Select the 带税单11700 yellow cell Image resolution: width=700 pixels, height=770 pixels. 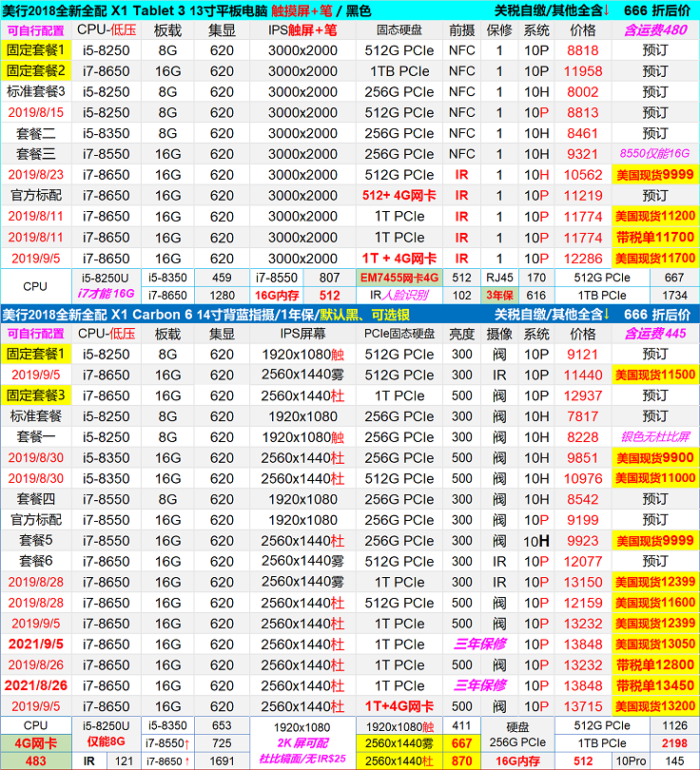(x=654, y=238)
